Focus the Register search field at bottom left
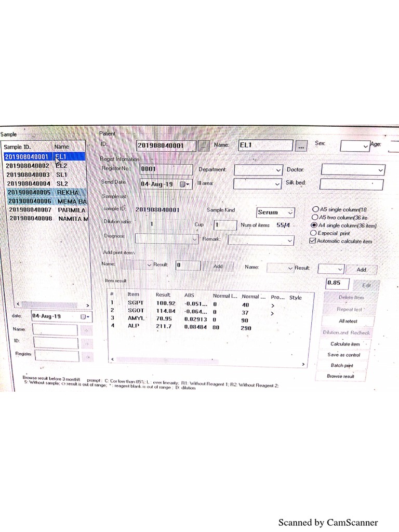Viewport: 399px width, 532px height. (57, 356)
